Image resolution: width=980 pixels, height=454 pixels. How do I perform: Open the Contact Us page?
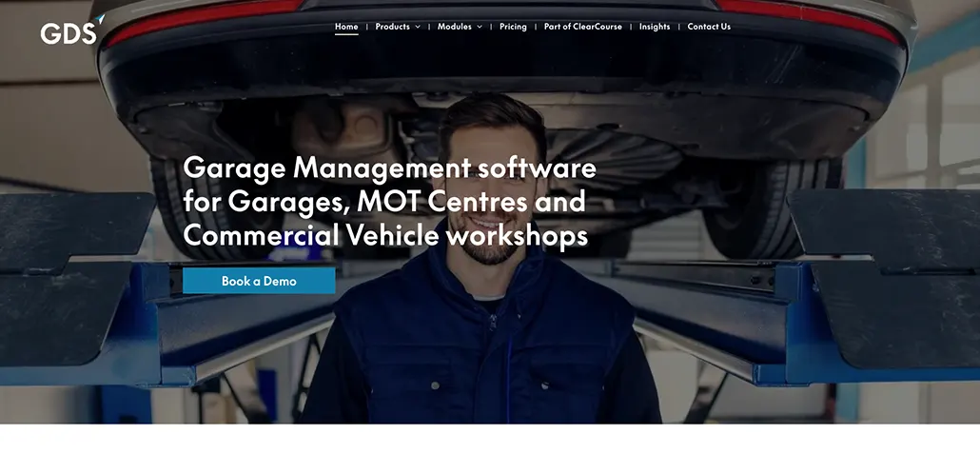click(x=709, y=27)
